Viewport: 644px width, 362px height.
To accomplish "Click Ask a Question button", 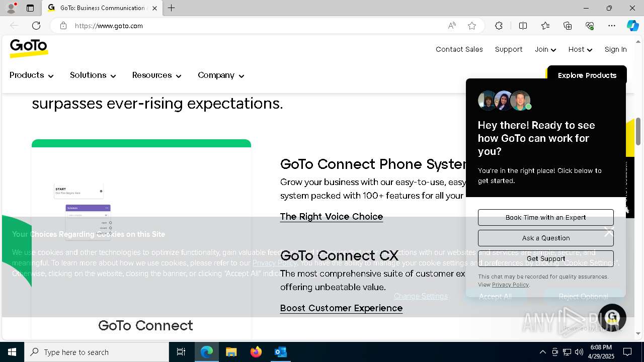I will (545, 238).
